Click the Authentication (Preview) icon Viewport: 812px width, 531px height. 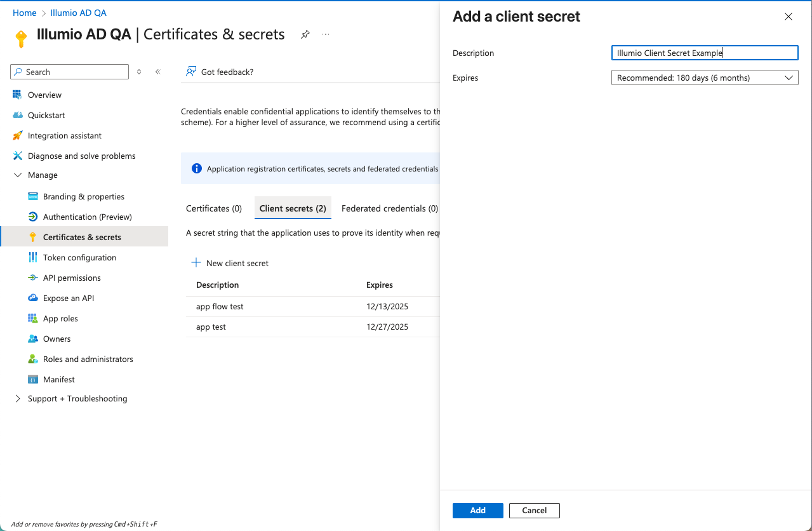click(33, 217)
